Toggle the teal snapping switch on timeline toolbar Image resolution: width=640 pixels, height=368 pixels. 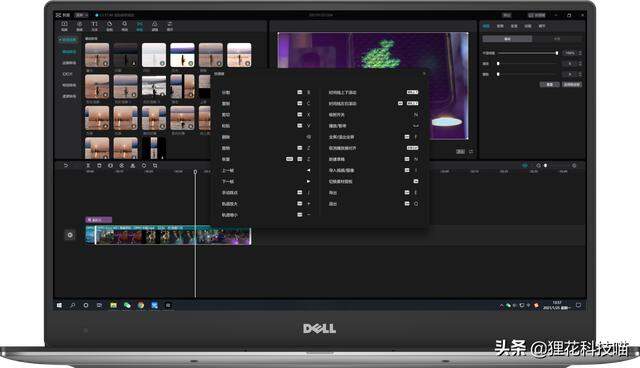click(x=525, y=165)
